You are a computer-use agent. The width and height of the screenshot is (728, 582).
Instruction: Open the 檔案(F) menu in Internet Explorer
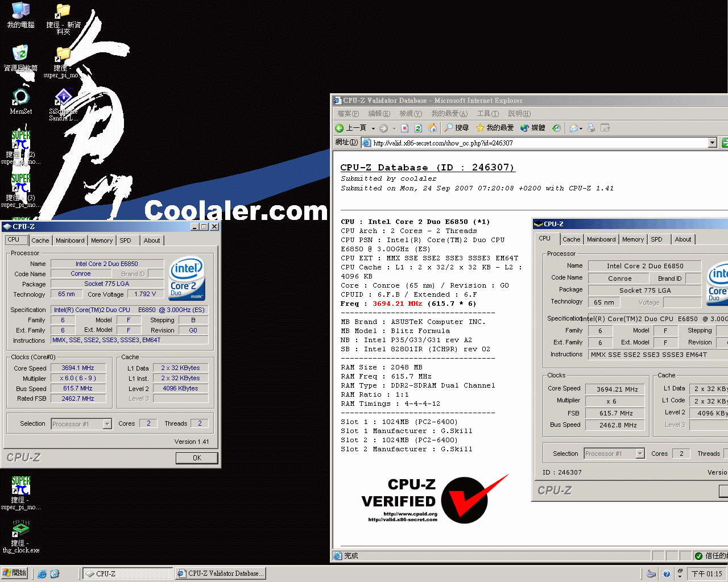click(x=348, y=114)
